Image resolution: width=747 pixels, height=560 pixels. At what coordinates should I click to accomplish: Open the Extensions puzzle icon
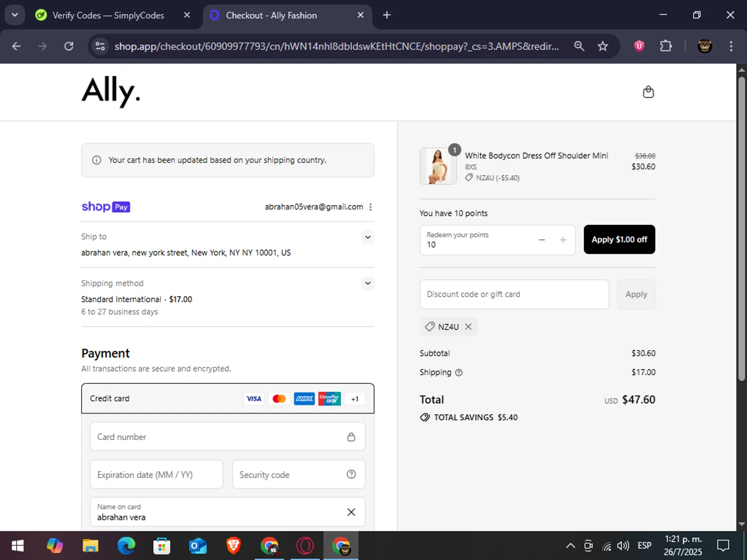click(666, 46)
